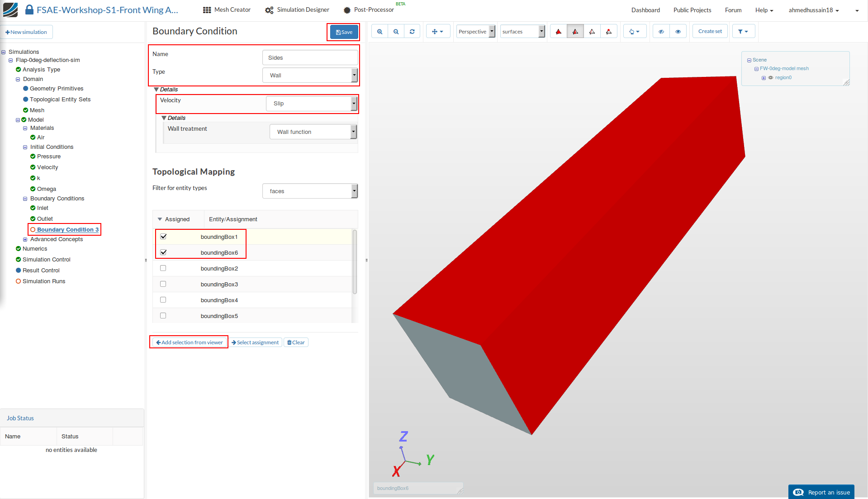Open the filter funnel menu in viewer toolbar
This screenshot has width=868, height=499.
tap(743, 32)
